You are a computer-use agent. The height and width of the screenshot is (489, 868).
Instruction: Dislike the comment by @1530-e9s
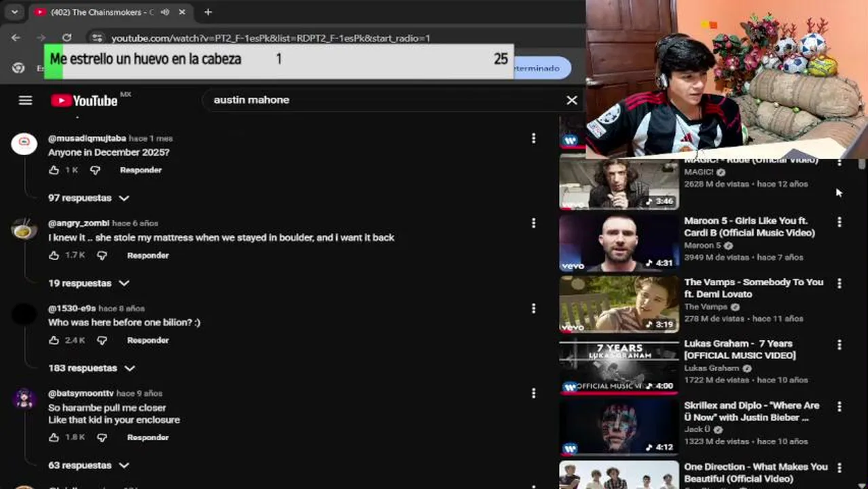[x=102, y=340]
